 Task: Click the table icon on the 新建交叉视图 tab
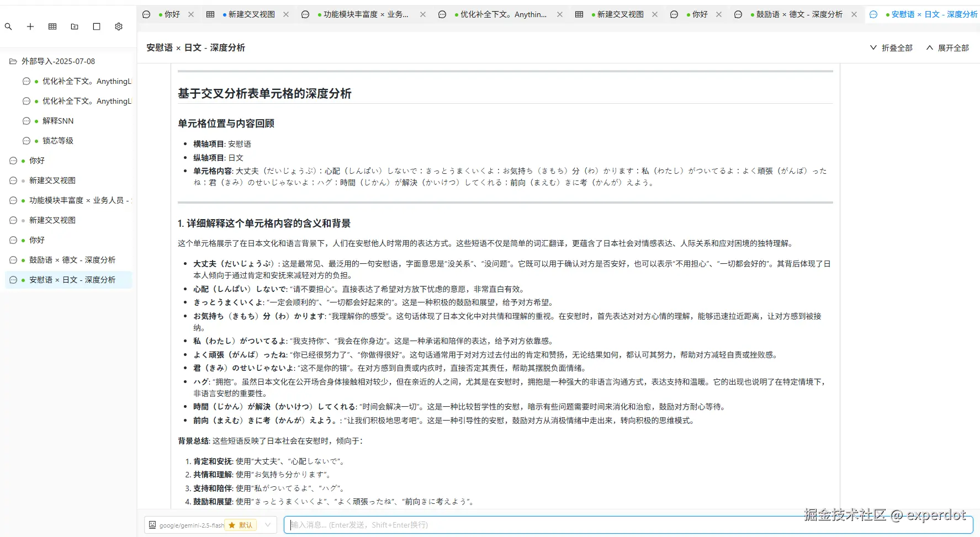210,14
